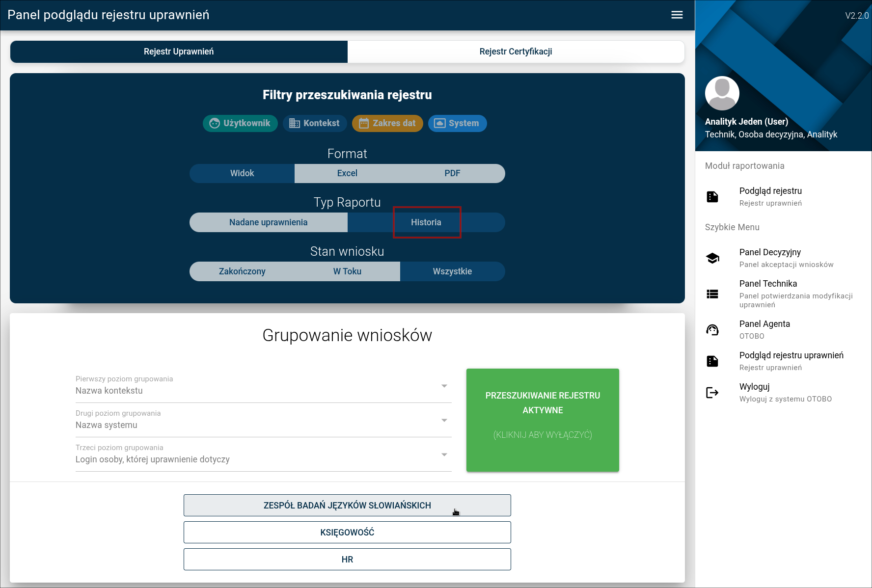Switch to the Rejestr Uprawnień tab
Image resolution: width=872 pixels, height=588 pixels.
pyautogui.click(x=179, y=52)
